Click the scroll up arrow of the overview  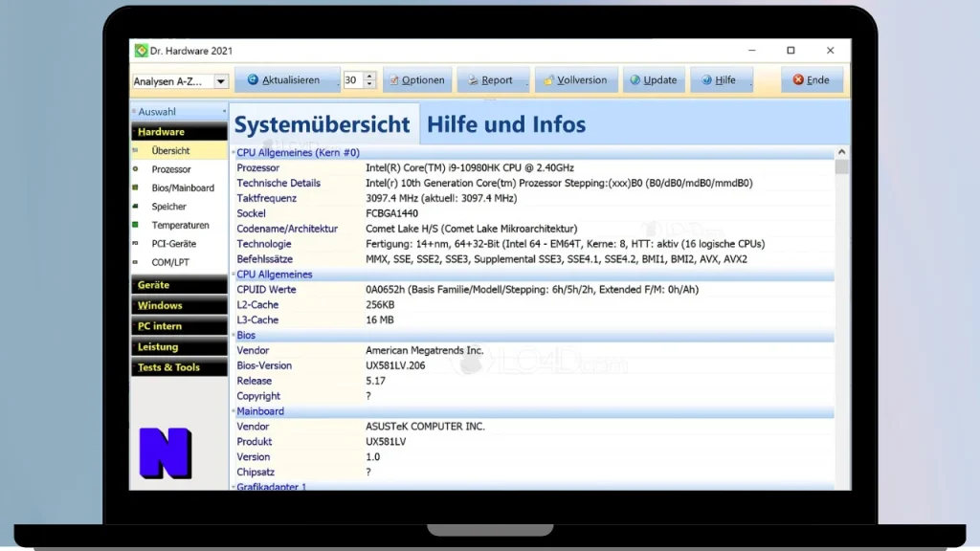(x=842, y=152)
